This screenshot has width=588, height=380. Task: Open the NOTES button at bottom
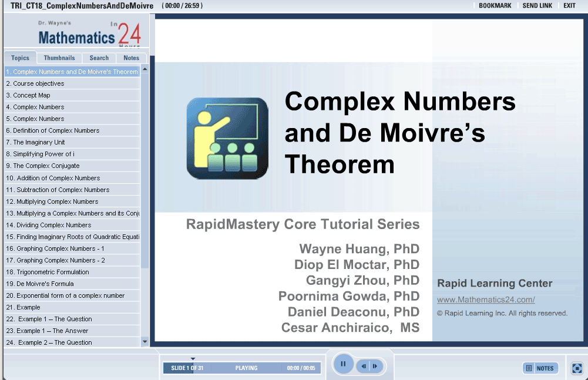540,368
